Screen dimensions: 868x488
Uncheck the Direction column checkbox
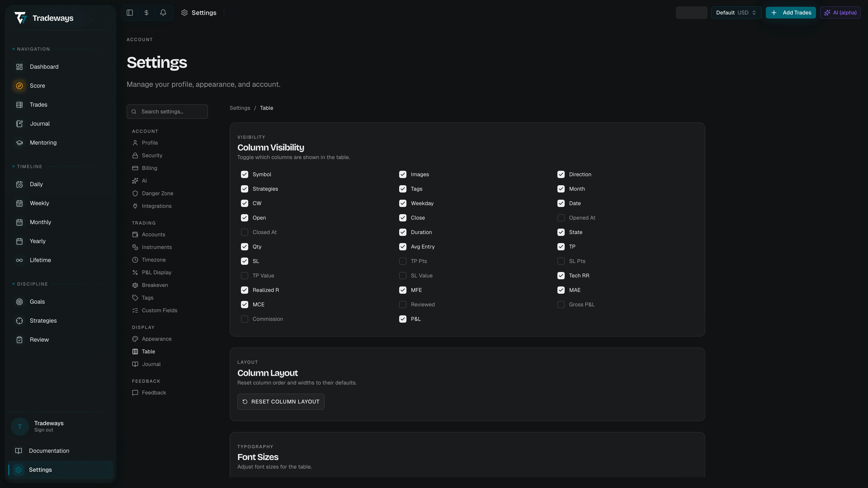pyautogui.click(x=561, y=174)
